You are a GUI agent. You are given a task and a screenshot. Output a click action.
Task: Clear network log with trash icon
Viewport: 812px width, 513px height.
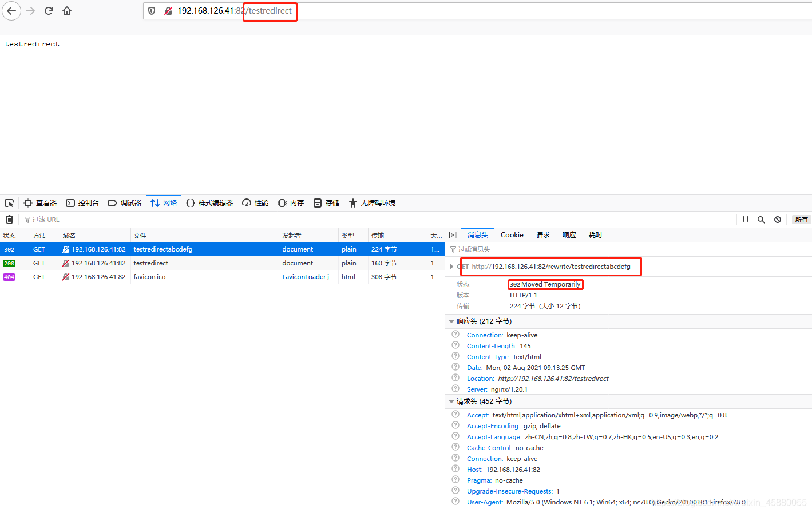(x=9, y=220)
